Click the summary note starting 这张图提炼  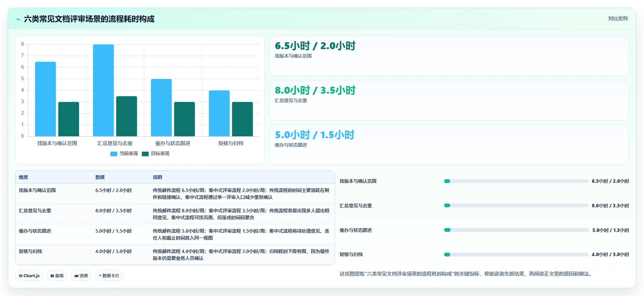click(466, 274)
